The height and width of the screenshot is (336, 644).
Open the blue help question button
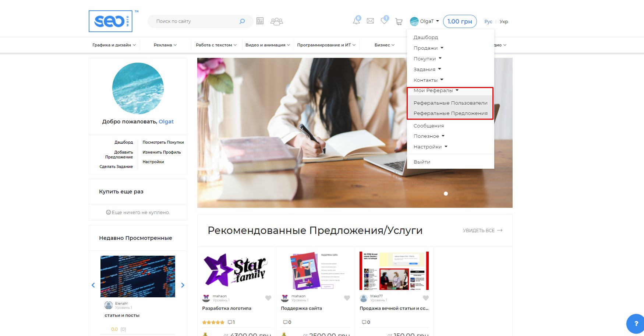tap(636, 323)
